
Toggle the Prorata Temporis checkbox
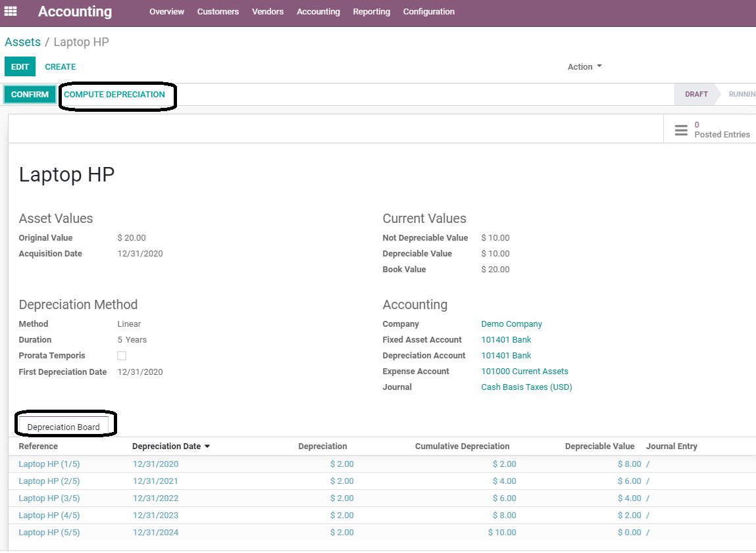click(x=122, y=356)
